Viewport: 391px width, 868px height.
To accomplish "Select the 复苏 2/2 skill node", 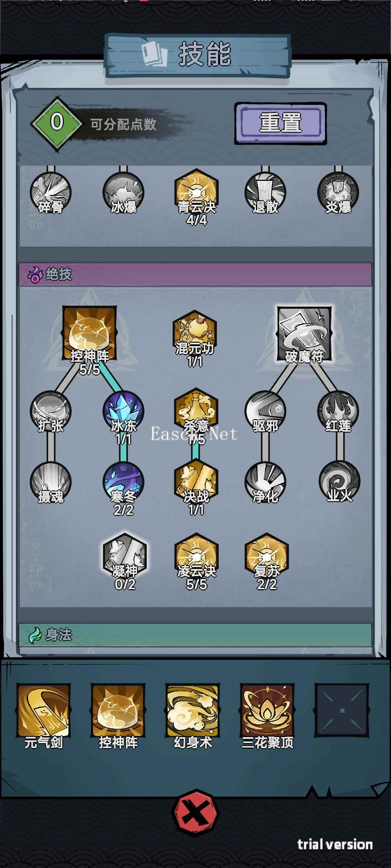I will point(267,561).
